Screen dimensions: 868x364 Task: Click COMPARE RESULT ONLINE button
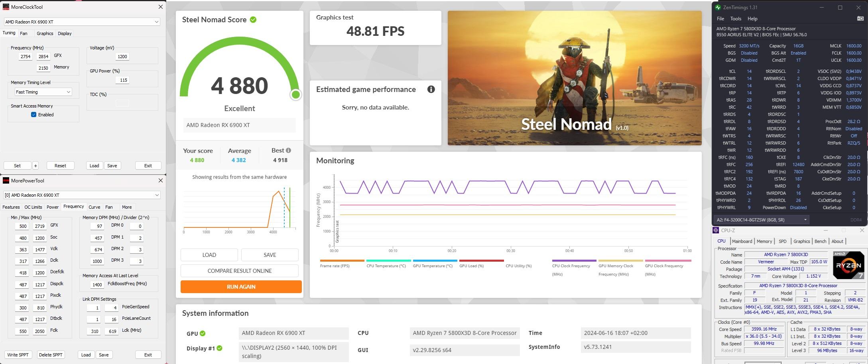(240, 271)
